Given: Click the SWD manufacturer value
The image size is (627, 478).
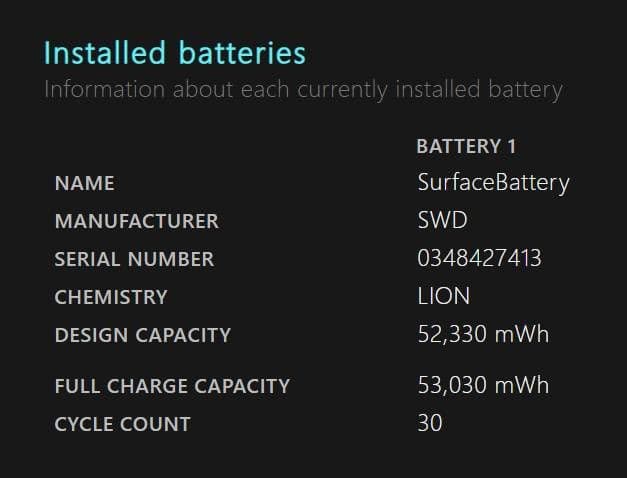Looking at the screenshot, I should (442, 220).
